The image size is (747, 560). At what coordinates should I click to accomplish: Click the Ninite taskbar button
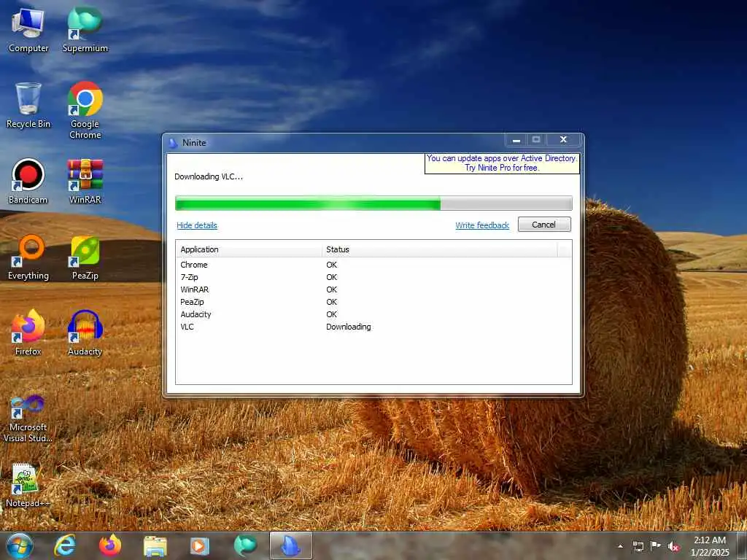point(290,545)
